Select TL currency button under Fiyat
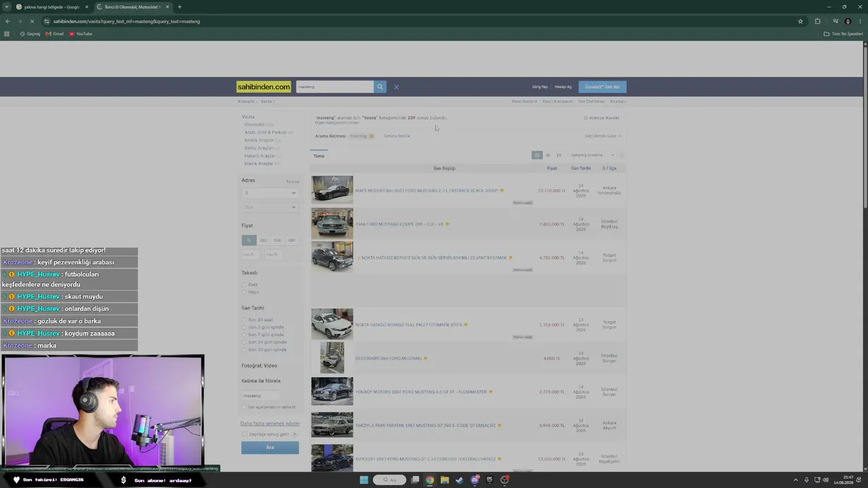Viewport: 868px width, 488px height. [x=249, y=241]
